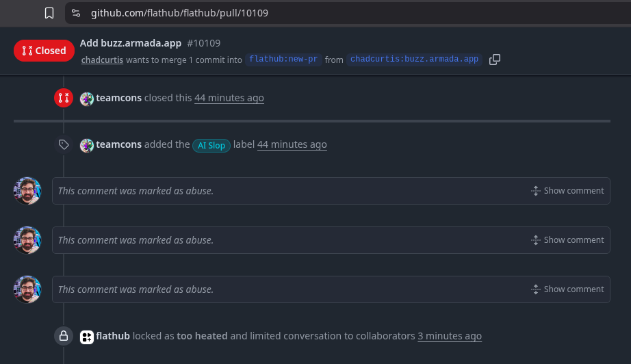Select the AI Slop label
Image resolution: width=631 pixels, height=364 pixels.
tap(211, 145)
